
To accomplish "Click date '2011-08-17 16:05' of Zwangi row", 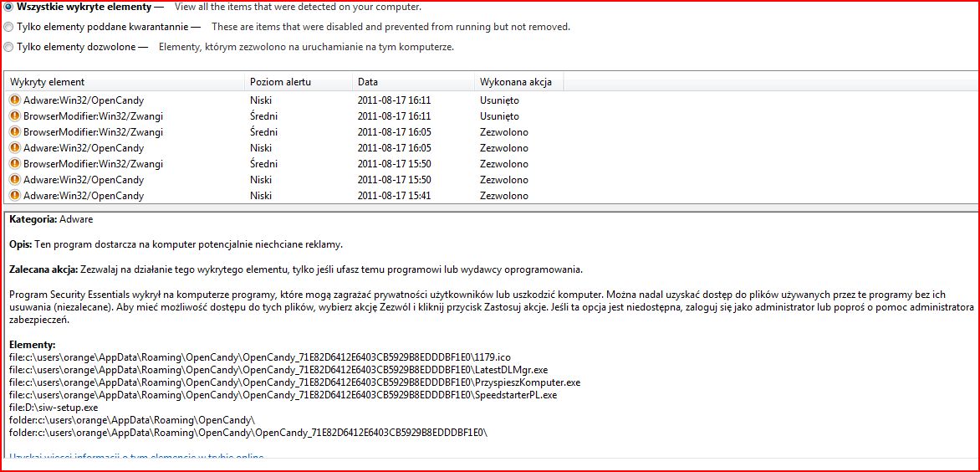I will [x=395, y=132].
